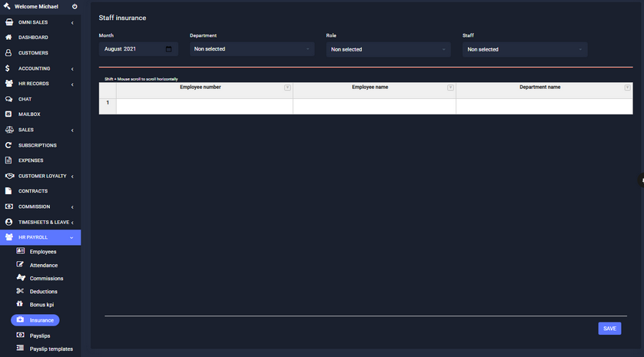Open the Role dropdown
This screenshot has height=357, width=644.
click(x=389, y=49)
